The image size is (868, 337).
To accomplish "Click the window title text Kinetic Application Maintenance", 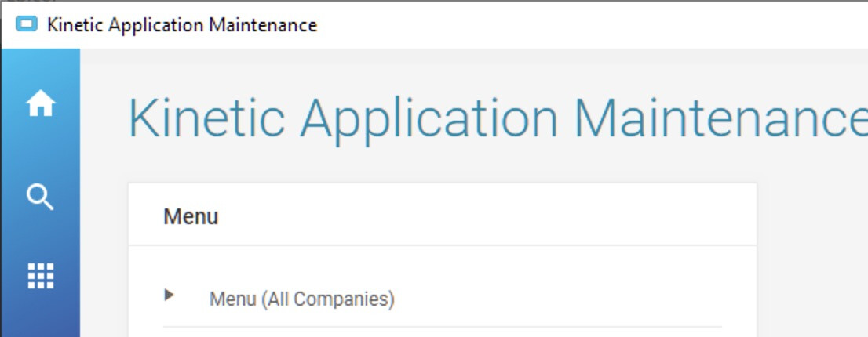I will pos(182,25).
